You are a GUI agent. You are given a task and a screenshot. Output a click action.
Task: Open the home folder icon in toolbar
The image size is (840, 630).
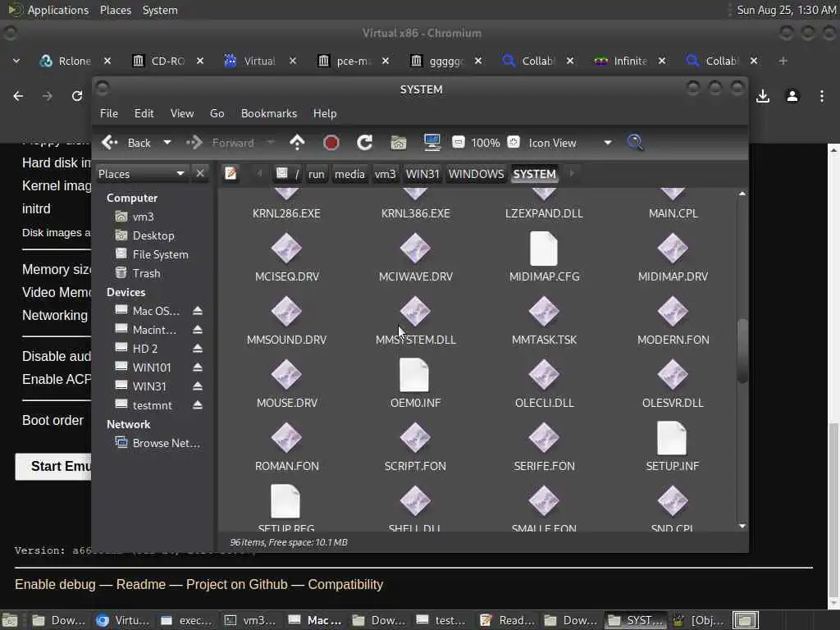click(399, 143)
